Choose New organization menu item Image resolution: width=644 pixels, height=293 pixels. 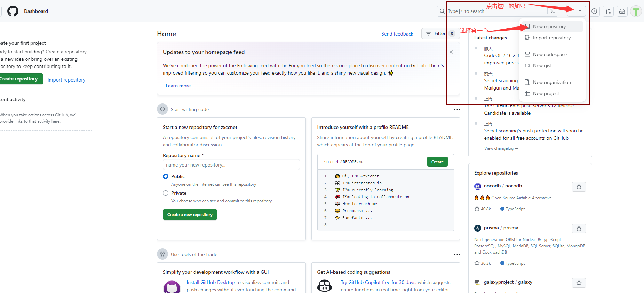[x=552, y=82]
